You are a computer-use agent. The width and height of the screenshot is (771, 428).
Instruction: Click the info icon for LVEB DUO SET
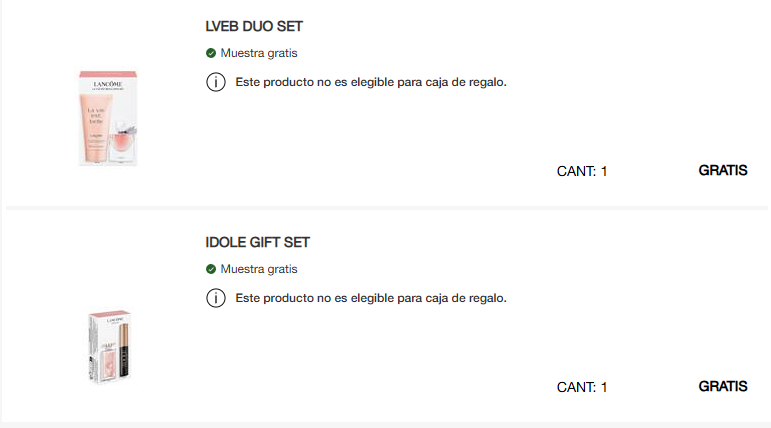pos(215,82)
